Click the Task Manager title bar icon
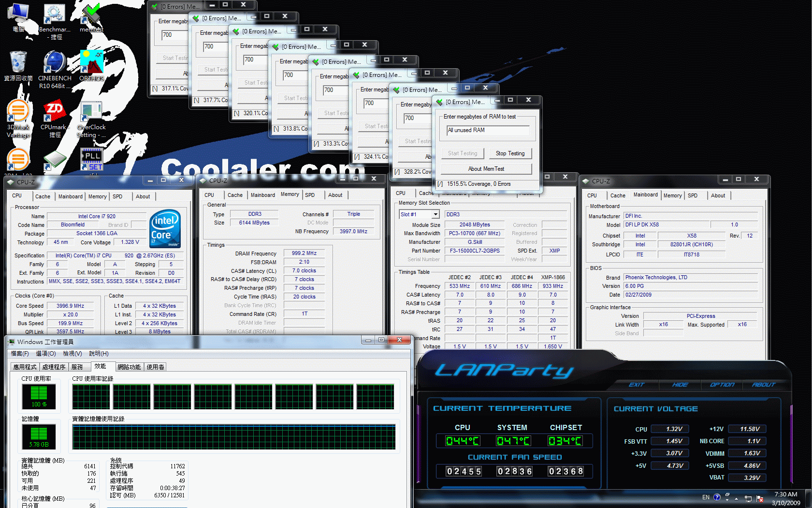The image size is (812, 508). 12,342
